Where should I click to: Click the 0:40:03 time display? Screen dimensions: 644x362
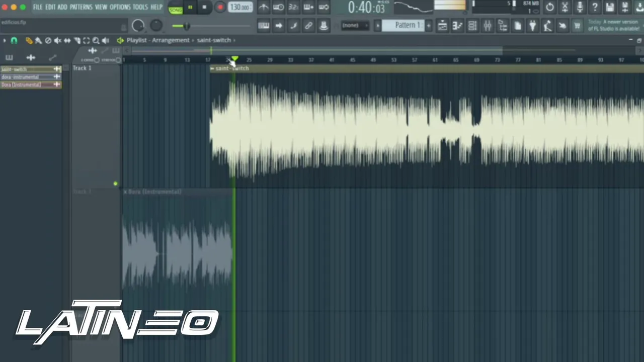tap(367, 8)
